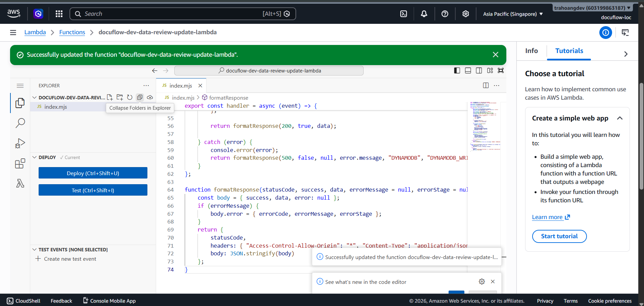644x306 pixels.
Task: Close the index.mjs editor tab
Action: [x=200, y=86]
